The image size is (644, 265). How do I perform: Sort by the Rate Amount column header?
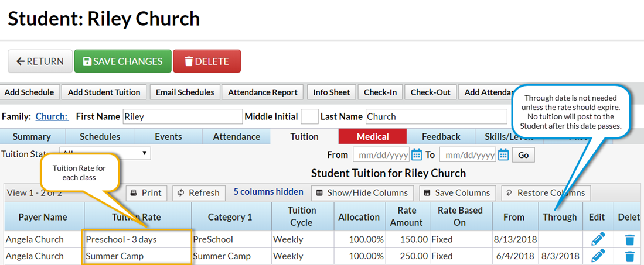(406, 216)
